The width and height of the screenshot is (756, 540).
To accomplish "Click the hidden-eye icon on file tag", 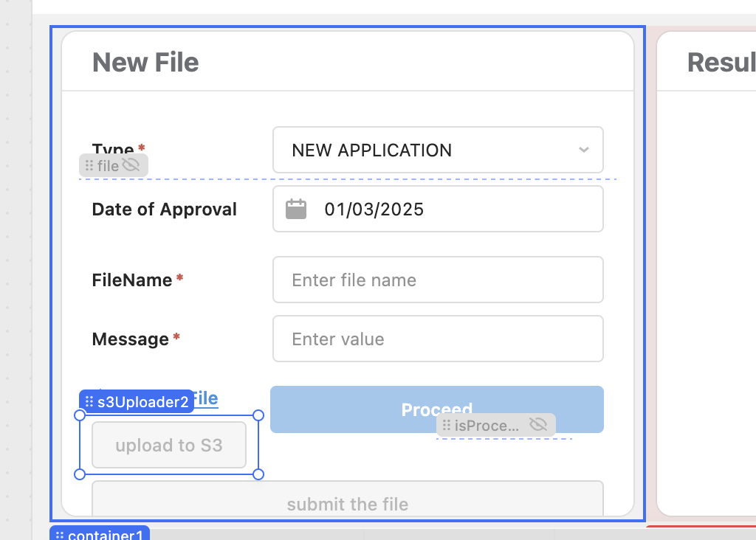I will (131, 165).
